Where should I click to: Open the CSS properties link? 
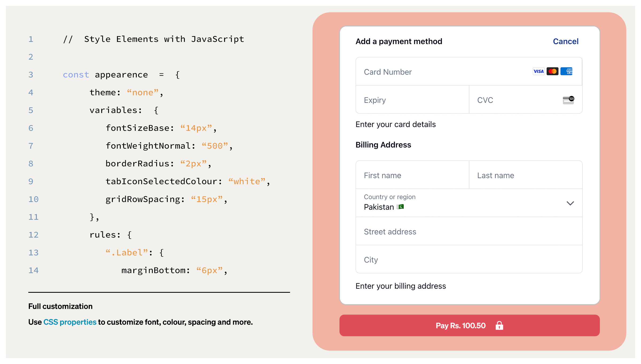[70, 322]
